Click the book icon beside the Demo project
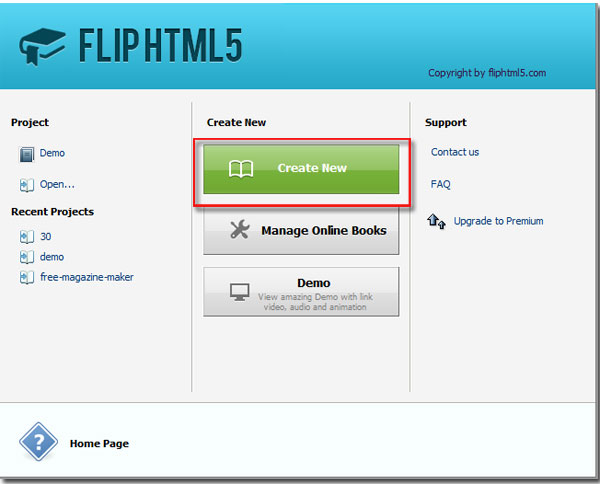The height and width of the screenshot is (484, 600). click(26, 155)
